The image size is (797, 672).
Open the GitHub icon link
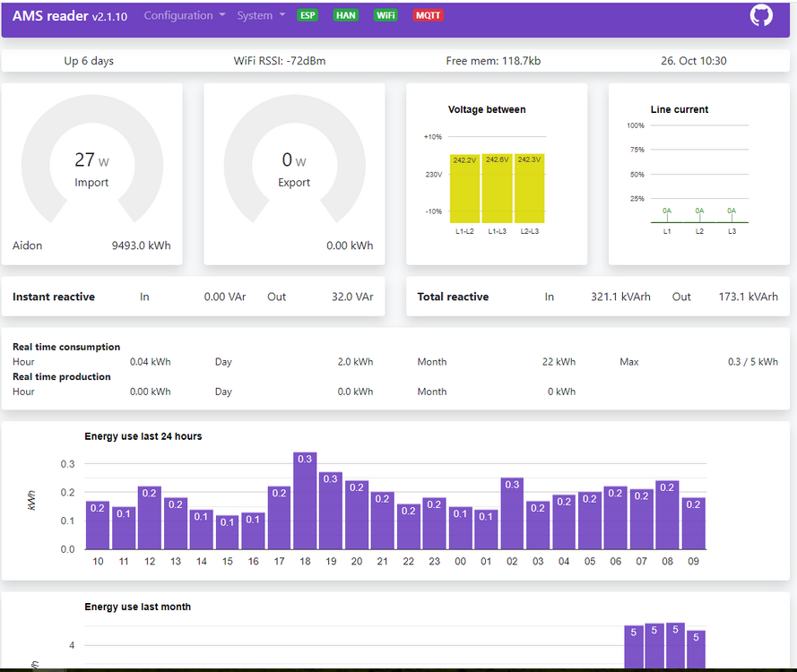[x=761, y=15]
